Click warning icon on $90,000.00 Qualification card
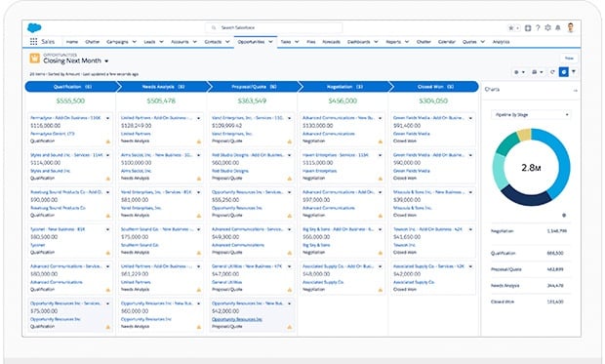The image size is (605, 364). (x=108, y=216)
